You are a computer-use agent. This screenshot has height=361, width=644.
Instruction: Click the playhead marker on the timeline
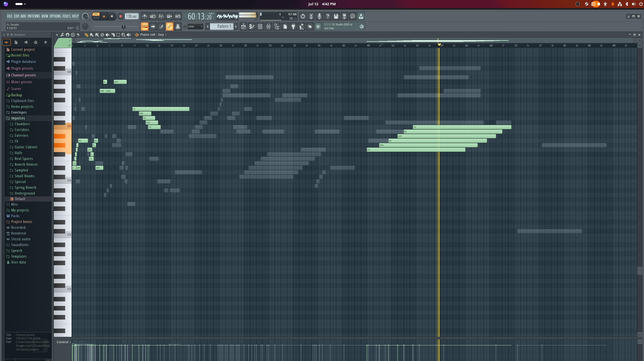click(439, 45)
